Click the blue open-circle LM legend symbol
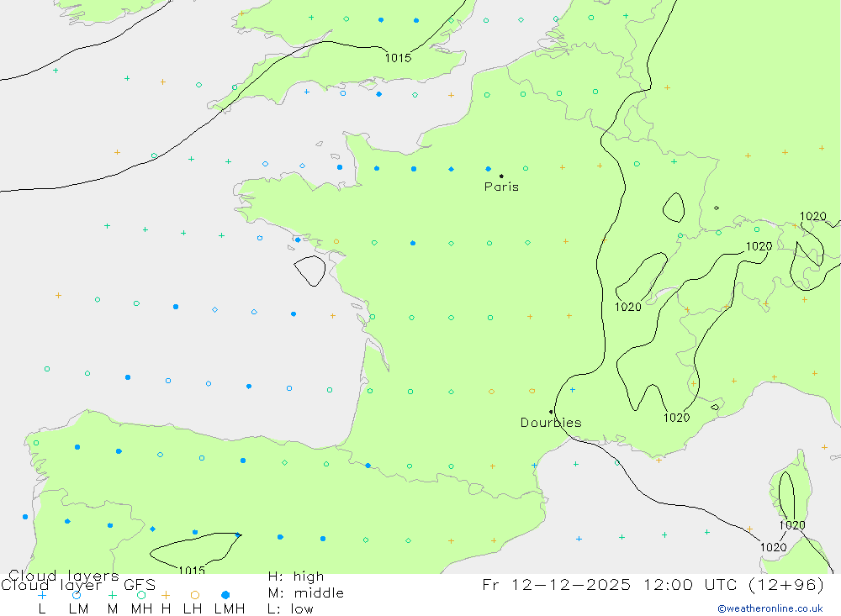The width and height of the screenshot is (841, 616). coord(77,595)
